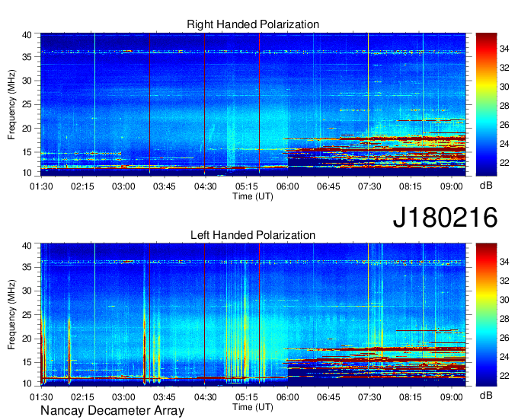Click the '01:30' tick on the top time axis

click(x=41, y=186)
